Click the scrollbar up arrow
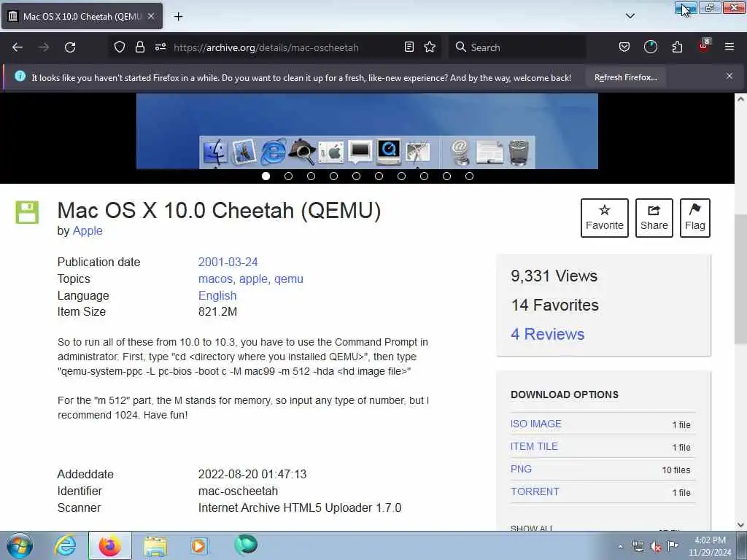 [740, 99]
